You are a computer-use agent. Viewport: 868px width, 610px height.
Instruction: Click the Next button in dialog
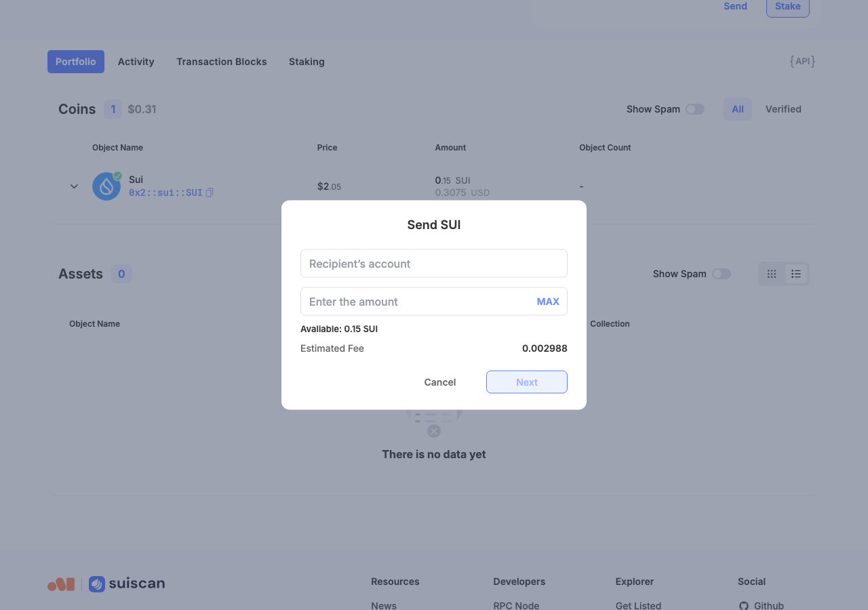(527, 382)
